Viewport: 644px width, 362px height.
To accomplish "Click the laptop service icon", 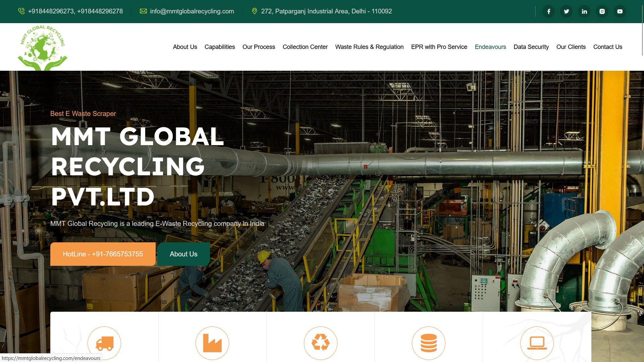I will (537, 343).
